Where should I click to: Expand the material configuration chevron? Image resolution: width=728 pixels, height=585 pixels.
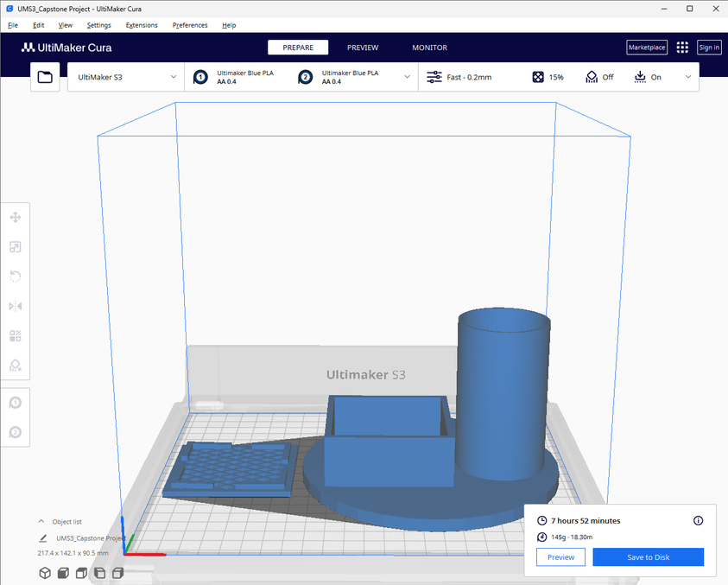click(x=407, y=77)
